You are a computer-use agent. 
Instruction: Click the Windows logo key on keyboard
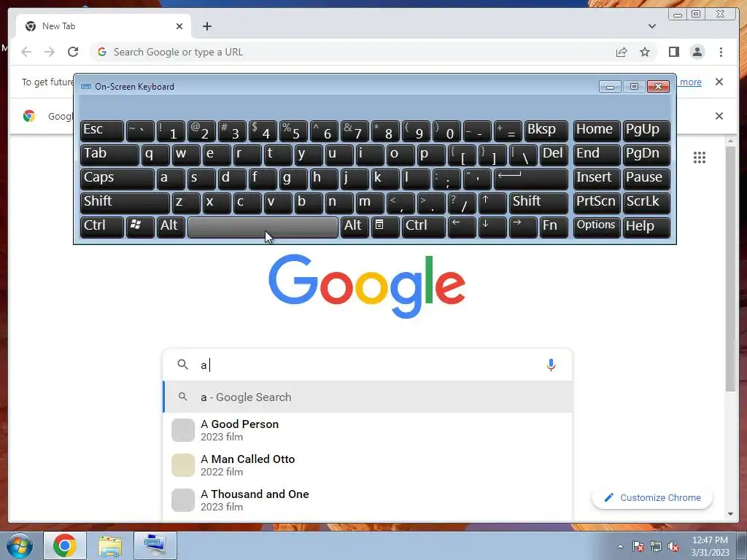pos(140,227)
